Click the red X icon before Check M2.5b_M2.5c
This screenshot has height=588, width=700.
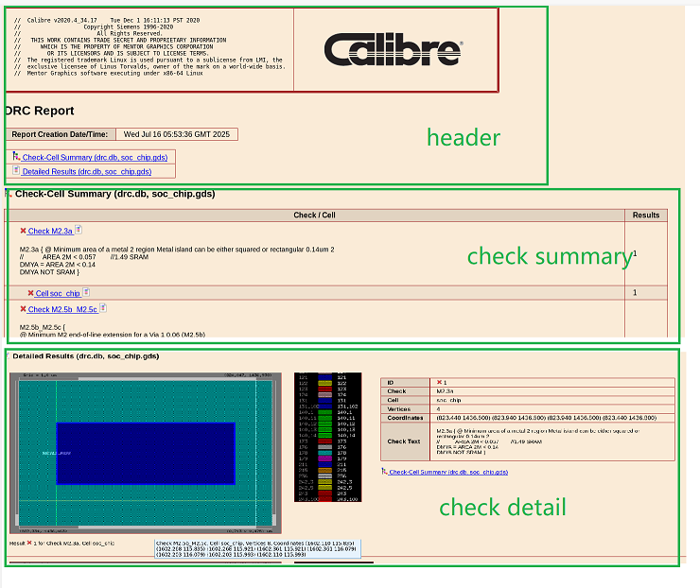pos(23,309)
